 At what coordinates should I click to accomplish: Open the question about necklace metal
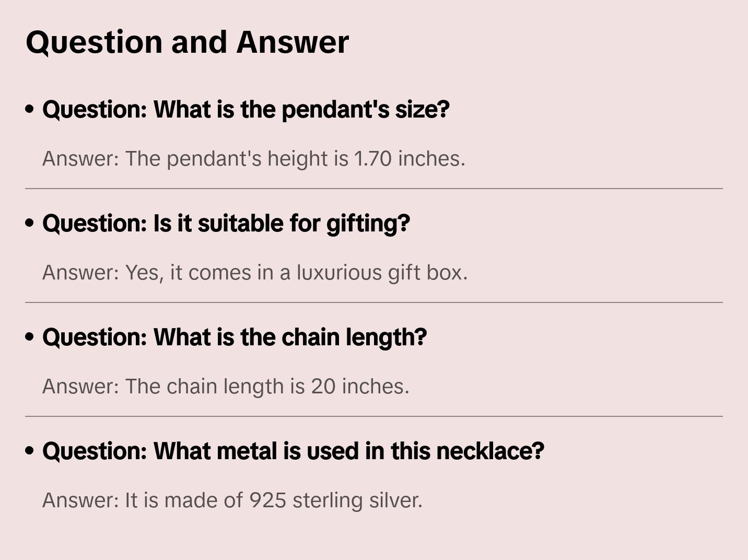click(293, 451)
